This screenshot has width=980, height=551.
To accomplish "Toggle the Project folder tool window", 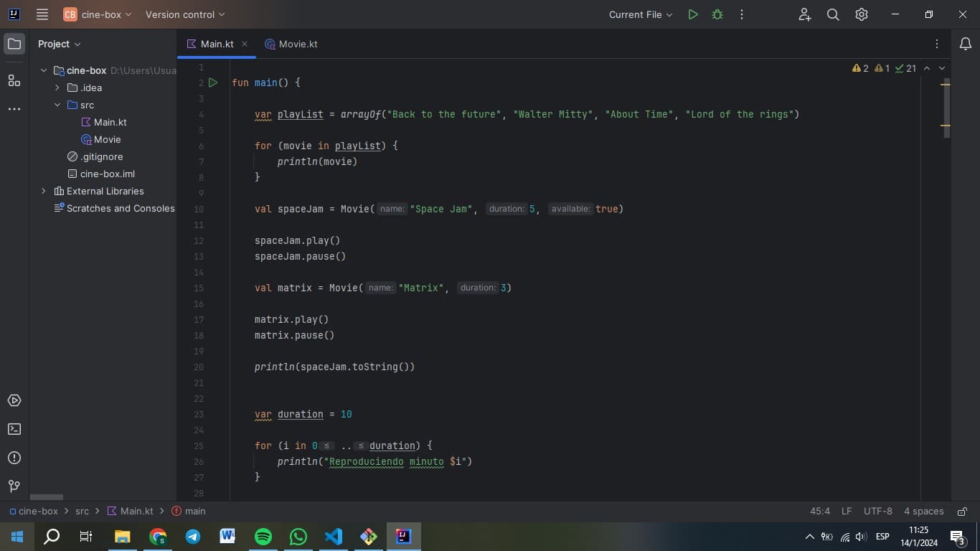I will tap(14, 44).
